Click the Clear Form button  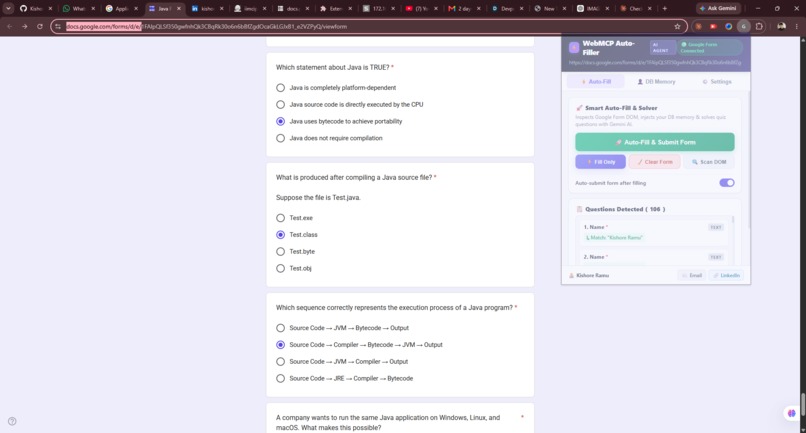[x=655, y=161]
